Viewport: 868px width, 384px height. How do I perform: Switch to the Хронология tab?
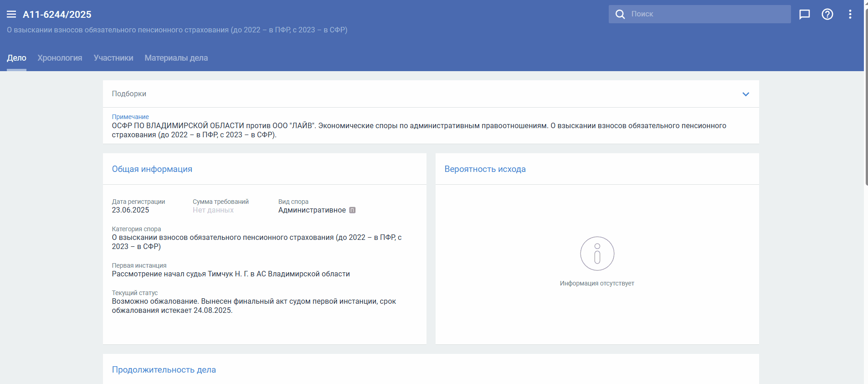60,58
